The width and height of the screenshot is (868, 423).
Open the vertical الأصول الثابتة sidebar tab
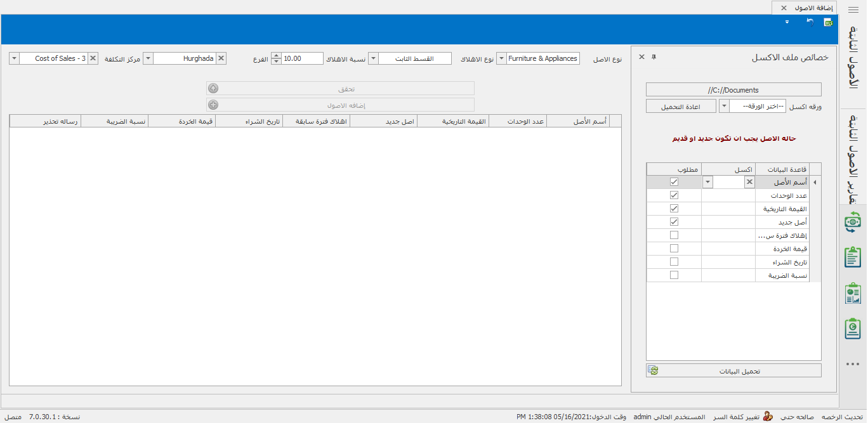coord(853,63)
